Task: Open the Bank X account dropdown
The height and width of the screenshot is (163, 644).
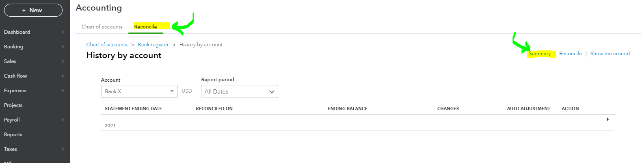Action: tap(139, 91)
